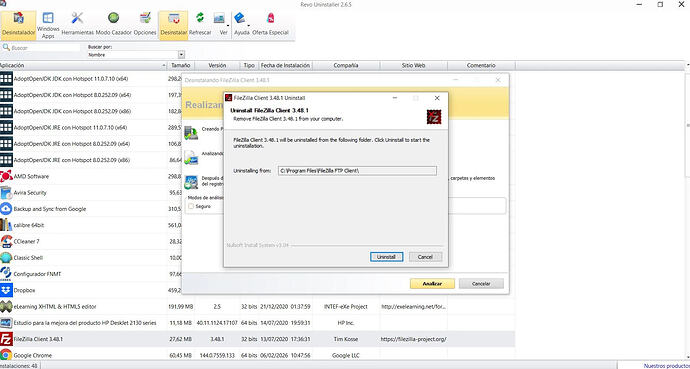
Task: Sort by the Tipo column header
Action: [x=249, y=65]
